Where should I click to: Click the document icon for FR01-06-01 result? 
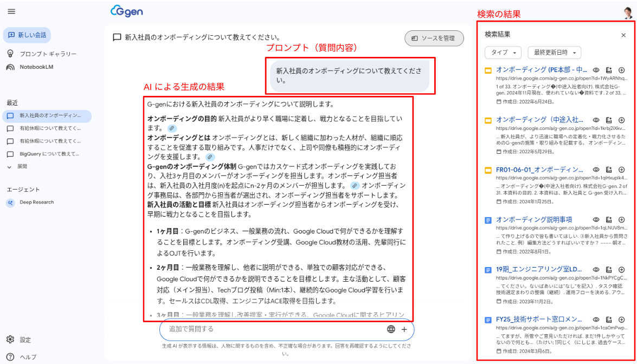pos(609,170)
